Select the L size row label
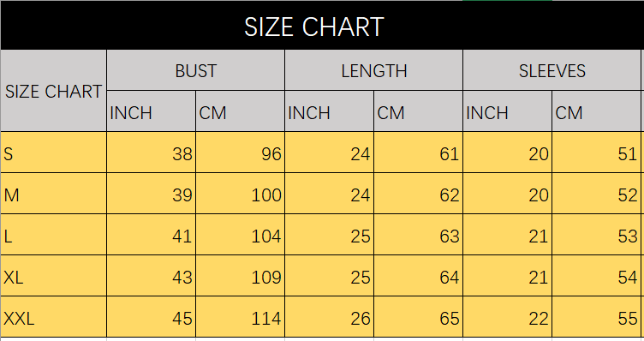This screenshot has height=341, width=644. pos(53,235)
